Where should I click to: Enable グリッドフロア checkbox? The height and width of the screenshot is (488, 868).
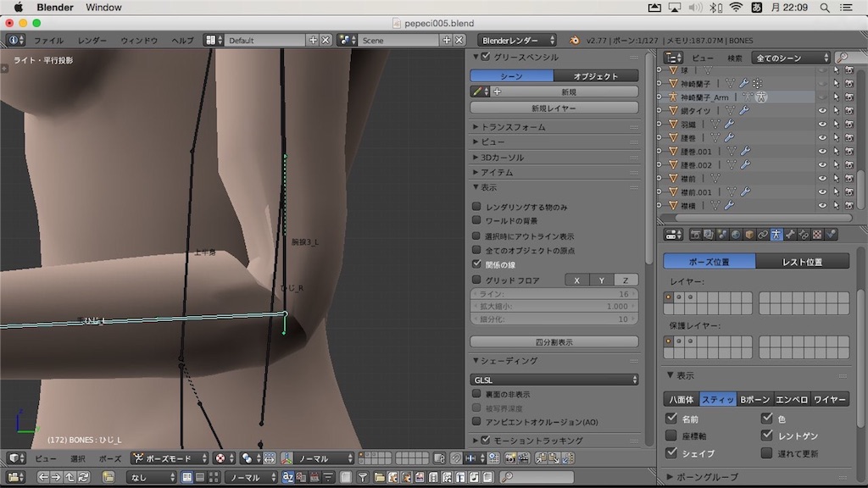476,280
